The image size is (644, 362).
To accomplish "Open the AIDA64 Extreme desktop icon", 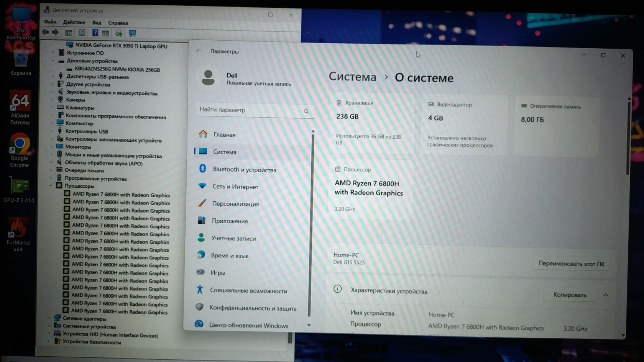I will pyautogui.click(x=20, y=108).
